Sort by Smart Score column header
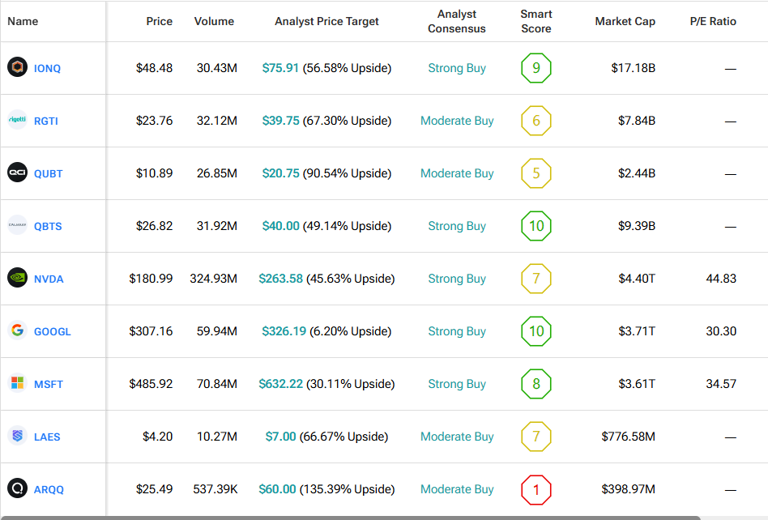 tap(536, 21)
